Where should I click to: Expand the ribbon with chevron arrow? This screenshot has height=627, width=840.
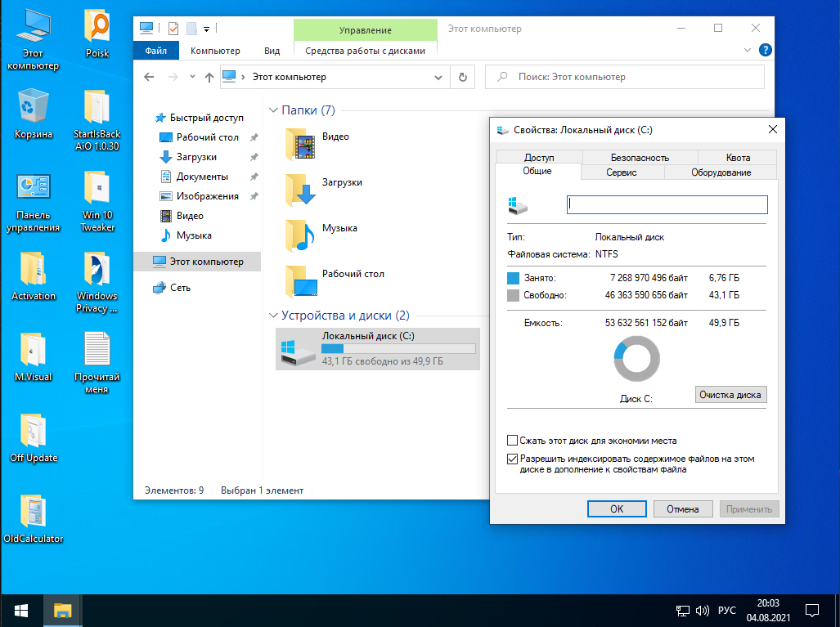coord(748,50)
